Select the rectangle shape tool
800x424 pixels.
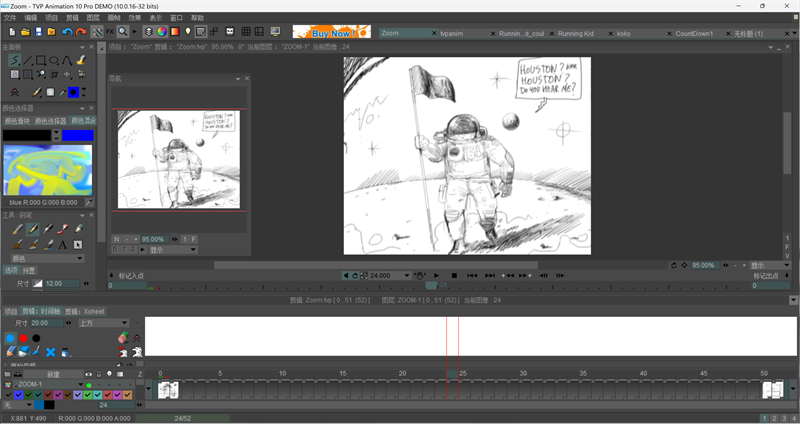[41, 61]
